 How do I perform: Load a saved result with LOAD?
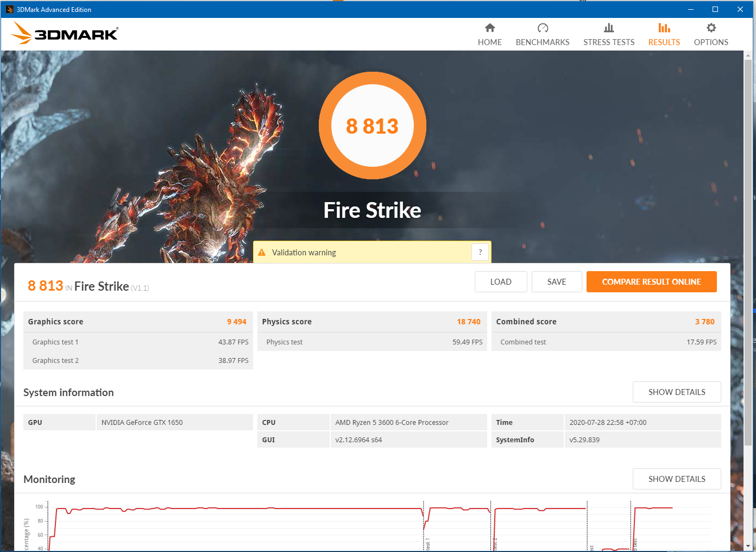pos(501,282)
